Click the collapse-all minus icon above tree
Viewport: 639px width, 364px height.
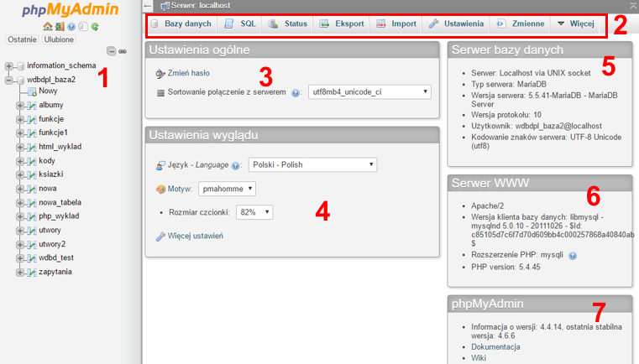[111, 51]
